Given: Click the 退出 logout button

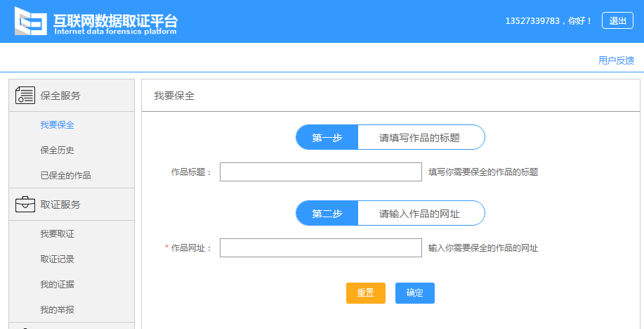Looking at the screenshot, I should click(617, 20).
